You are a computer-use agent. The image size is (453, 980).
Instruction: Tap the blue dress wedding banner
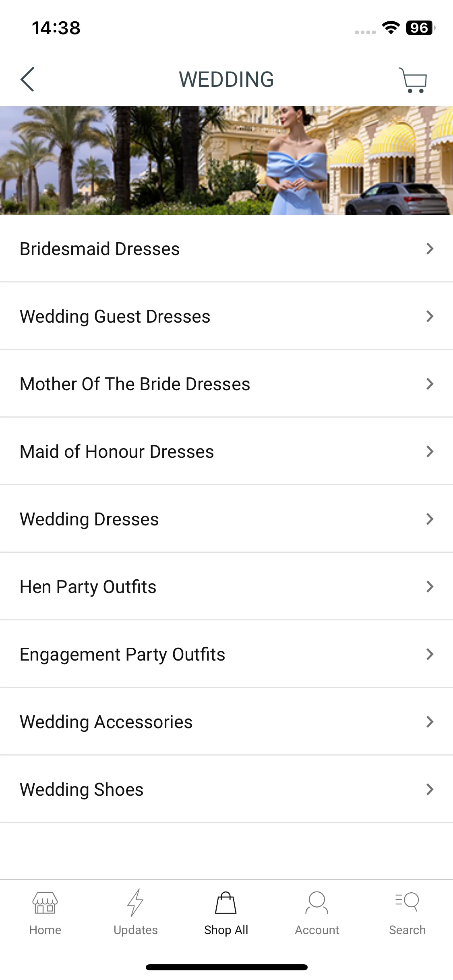[226, 161]
